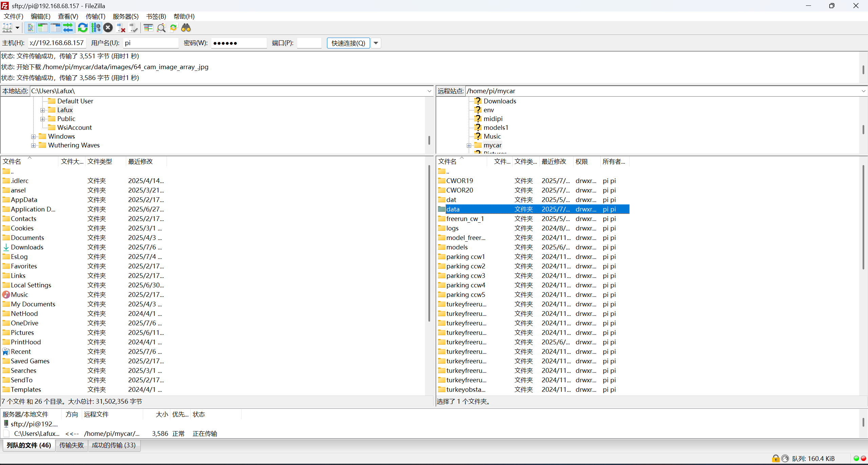The height and width of the screenshot is (465, 868).
Task: Switch to 列队的文件 (46) tab
Action: pyautogui.click(x=29, y=445)
